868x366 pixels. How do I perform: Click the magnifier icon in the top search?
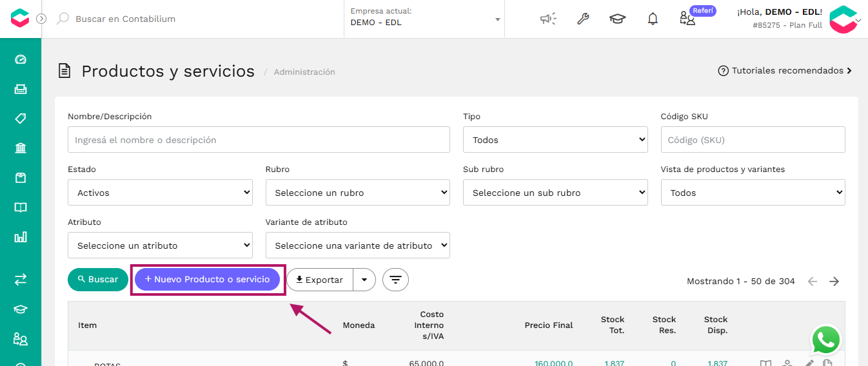tap(63, 19)
